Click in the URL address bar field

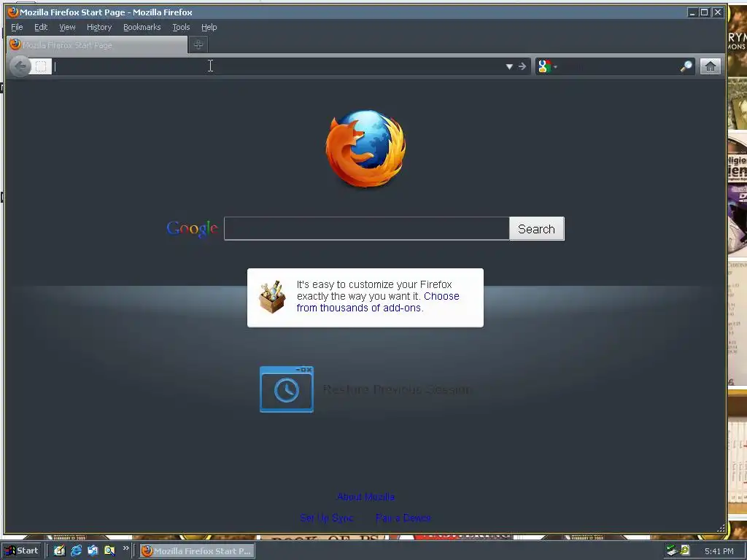[278, 66]
